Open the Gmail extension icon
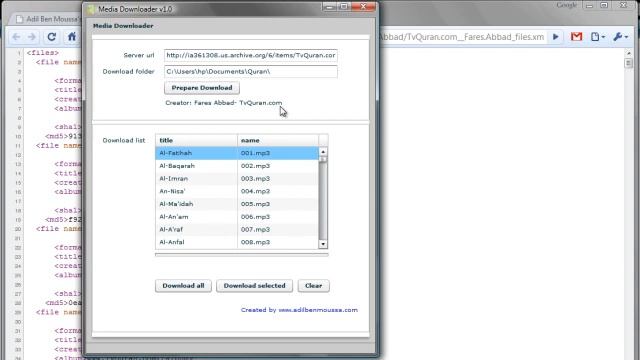 [576, 37]
